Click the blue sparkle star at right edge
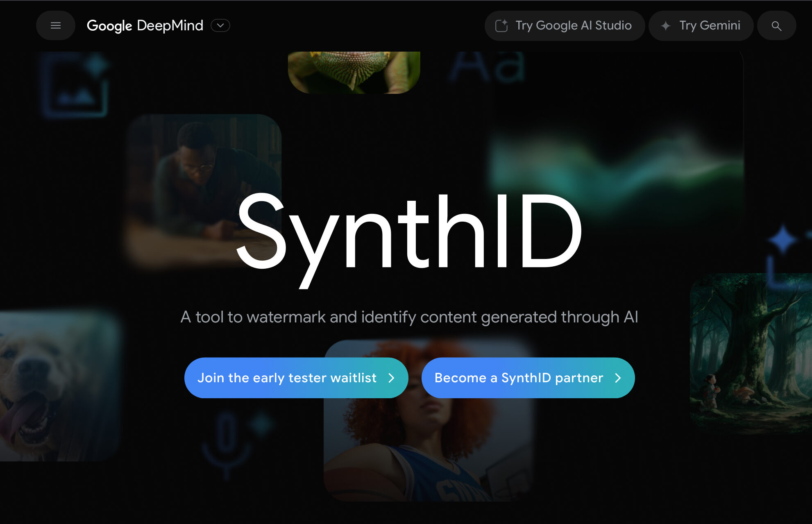The width and height of the screenshot is (812, 524). tap(783, 239)
